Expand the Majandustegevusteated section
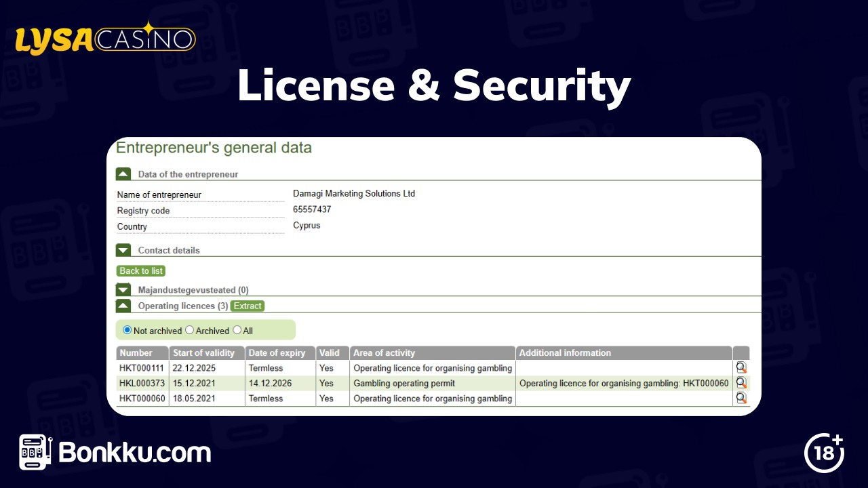Image resolution: width=868 pixels, height=488 pixels. point(123,290)
